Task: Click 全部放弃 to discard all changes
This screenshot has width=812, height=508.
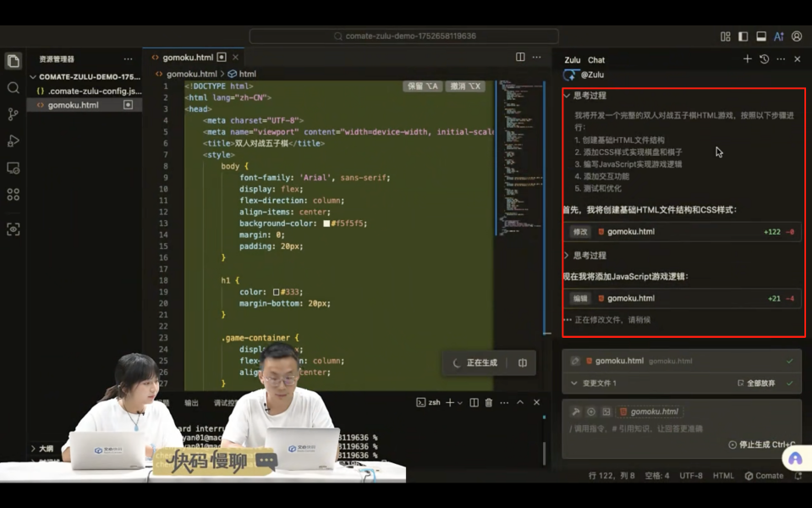Action: 756,383
